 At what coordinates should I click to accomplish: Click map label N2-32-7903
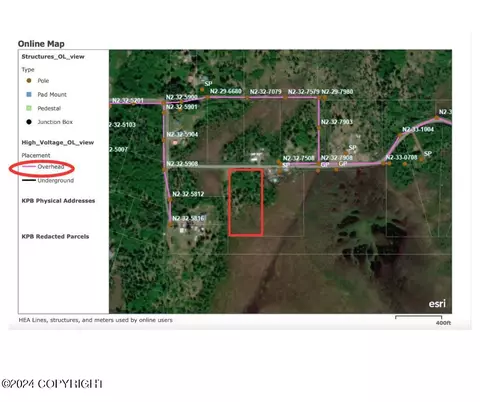point(337,122)
